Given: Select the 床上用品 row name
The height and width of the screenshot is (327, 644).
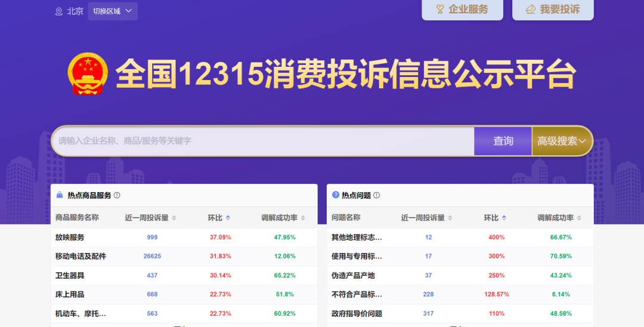Looking at the screenshot, I should click(70, 295).
